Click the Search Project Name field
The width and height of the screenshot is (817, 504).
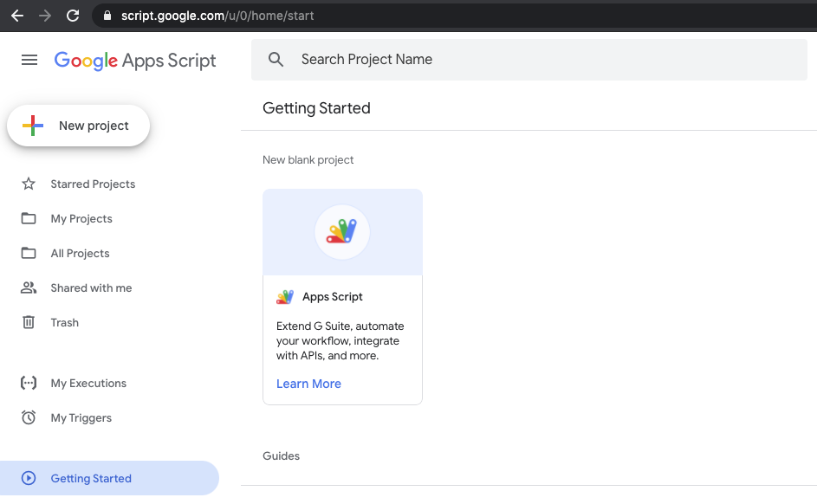[528, 60]
